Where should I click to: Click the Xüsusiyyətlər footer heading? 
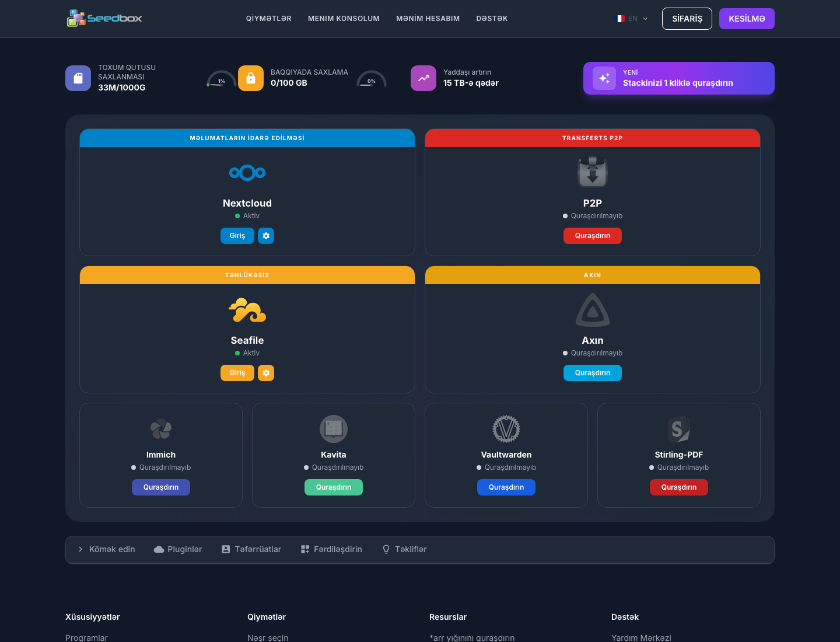pyautogui.click(x=93, y=617)
